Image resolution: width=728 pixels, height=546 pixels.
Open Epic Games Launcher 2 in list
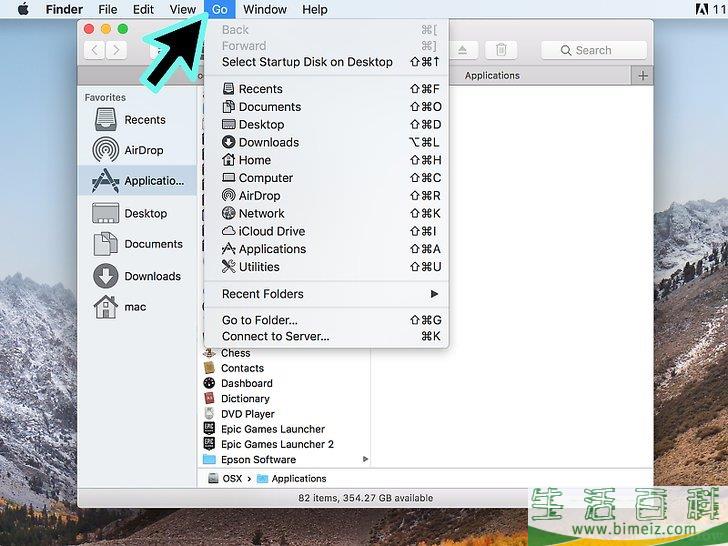point(277,444)
